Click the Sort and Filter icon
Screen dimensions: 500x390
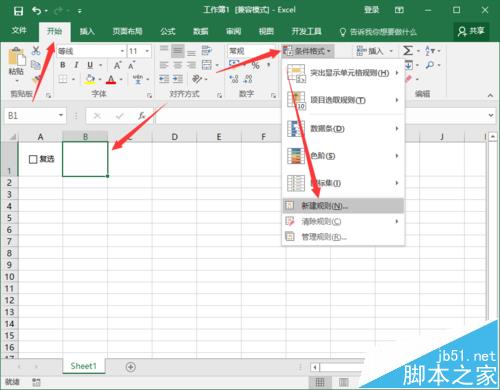click(430, 51)
